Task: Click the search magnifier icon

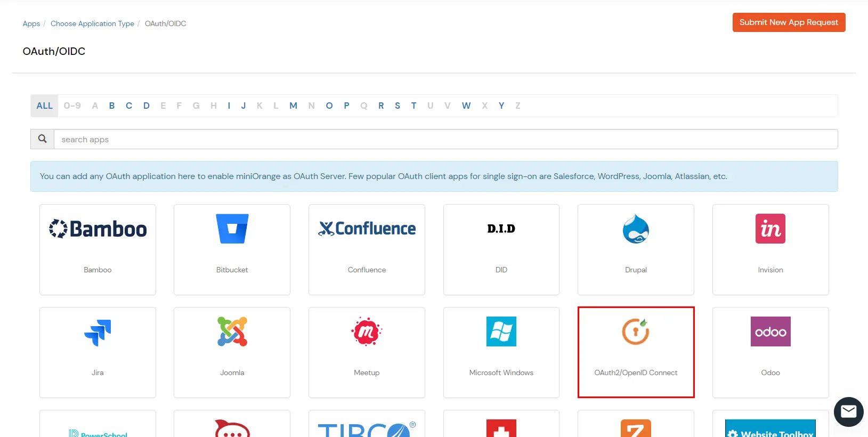Action: point(42,139)
